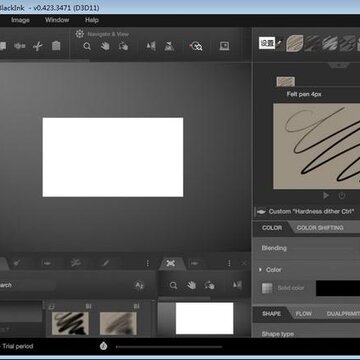Screen dimensions: 360x360
Task: Close the navigator panel with X
Action: (244, 263)
